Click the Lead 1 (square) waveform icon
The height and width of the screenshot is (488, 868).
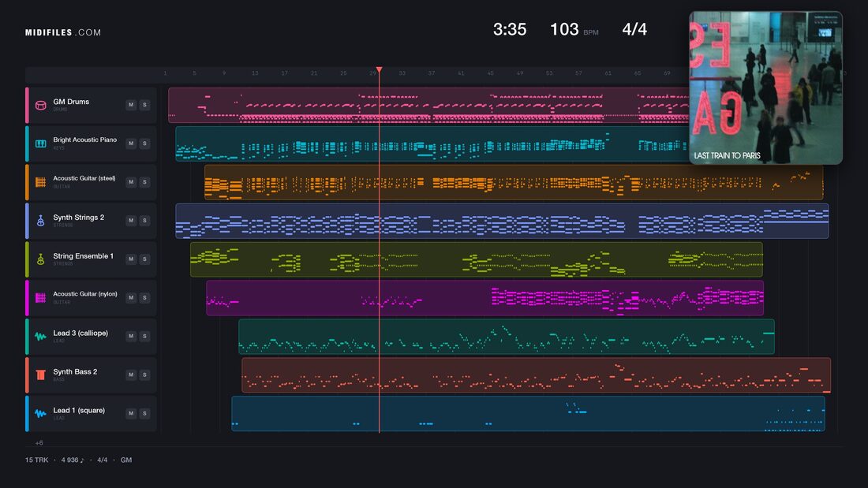pos(40,413)
